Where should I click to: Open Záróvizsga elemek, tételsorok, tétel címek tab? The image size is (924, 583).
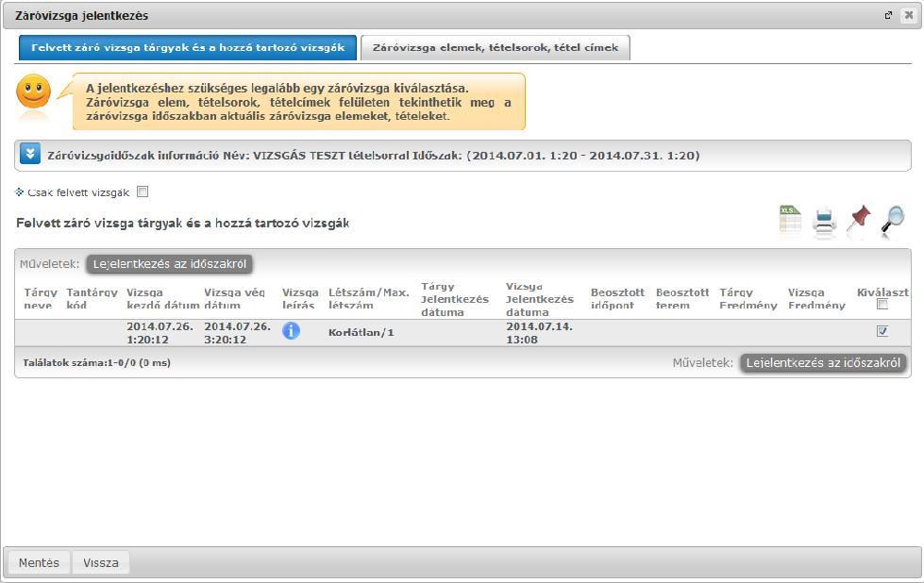click(496, 48)
